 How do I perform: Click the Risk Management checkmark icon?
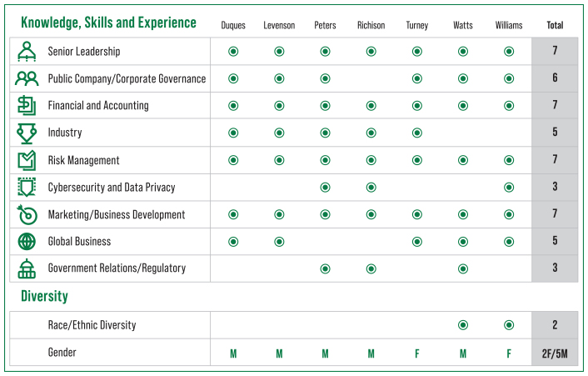[x=27, y=160]
